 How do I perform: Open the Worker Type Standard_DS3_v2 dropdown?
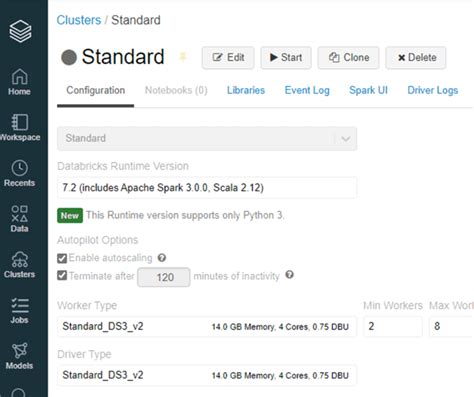[207, 326]
